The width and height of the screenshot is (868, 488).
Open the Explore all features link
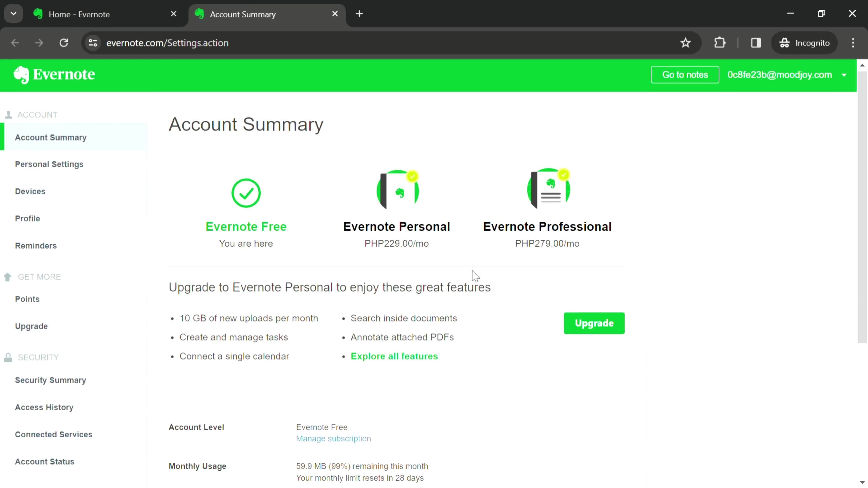tap(394, 356)
